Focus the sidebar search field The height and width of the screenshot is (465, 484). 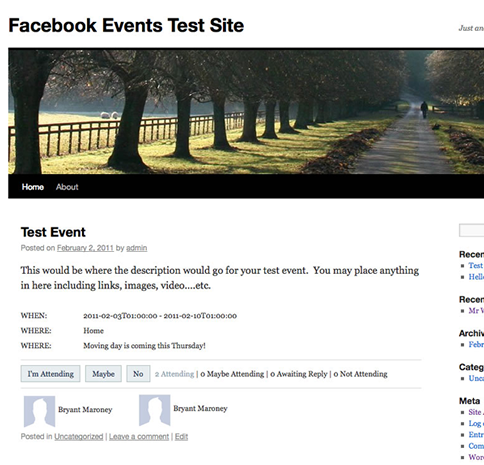[471, 230]
